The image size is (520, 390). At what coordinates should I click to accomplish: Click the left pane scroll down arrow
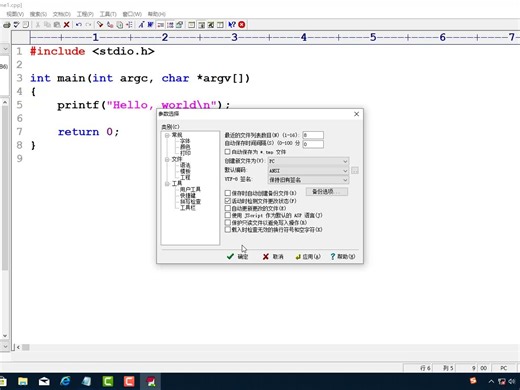tap(5, 336)
